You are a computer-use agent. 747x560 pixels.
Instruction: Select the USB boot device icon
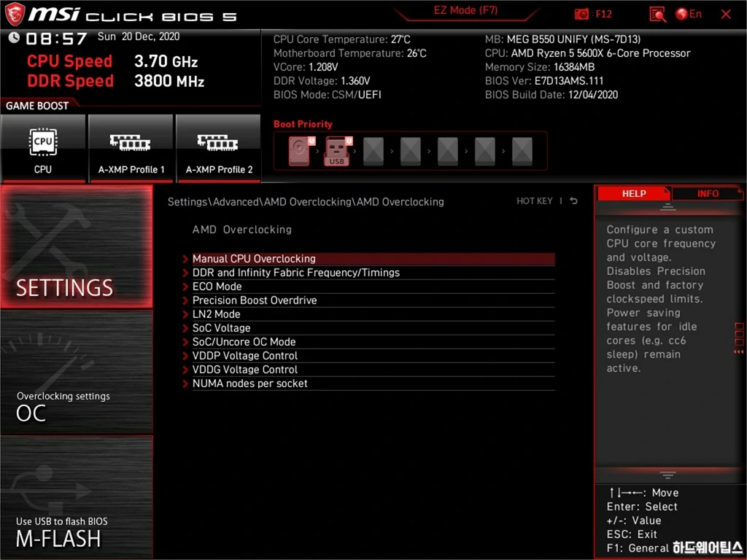coord(337,151)
